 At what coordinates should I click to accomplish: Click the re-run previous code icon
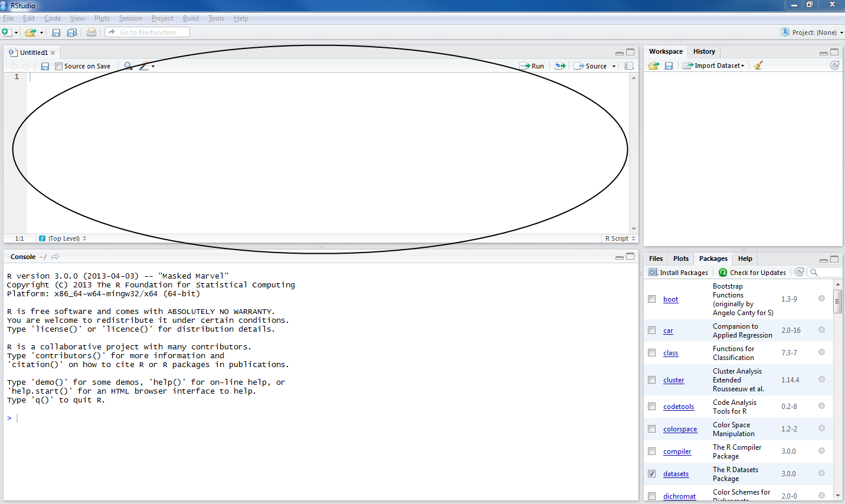click(560, 66)
